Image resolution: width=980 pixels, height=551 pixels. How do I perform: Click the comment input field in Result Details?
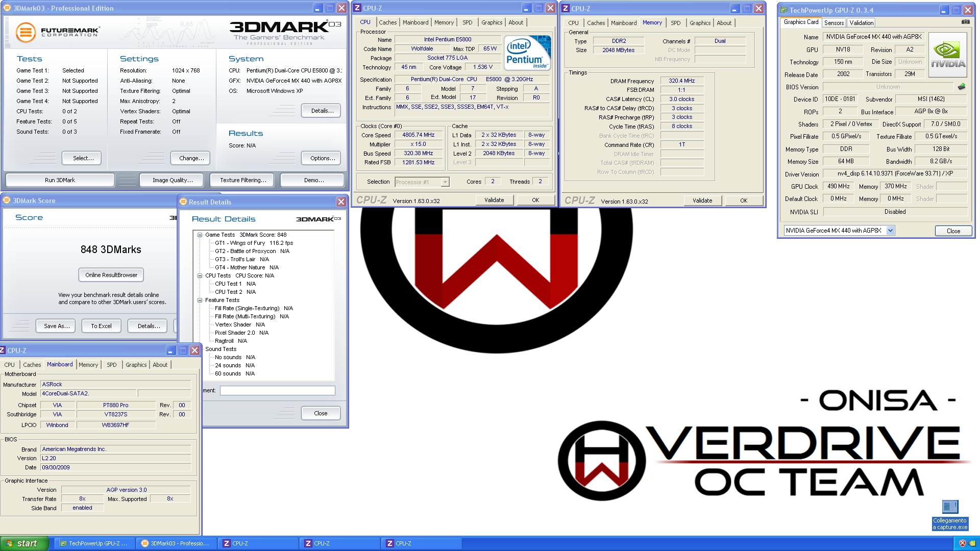(277, 390)
